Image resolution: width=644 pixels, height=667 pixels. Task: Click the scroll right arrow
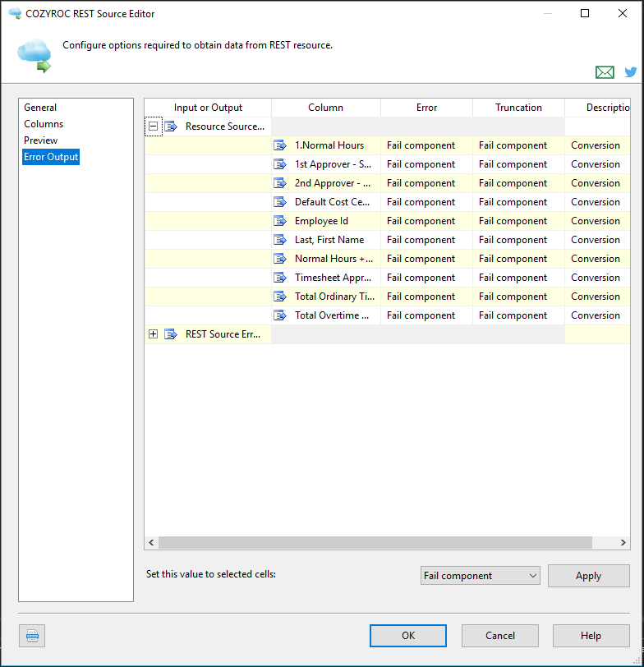point(623,542)
